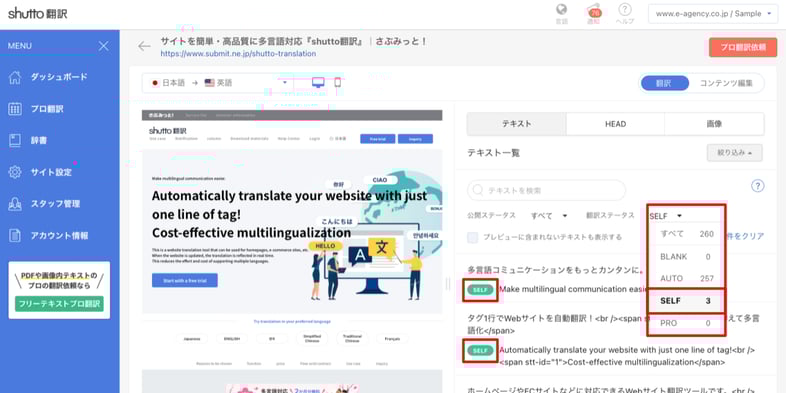The height and width of the screenshot is (393, 786).
Task: Click the globe language icon in header
Action: [x=562, y=13]
